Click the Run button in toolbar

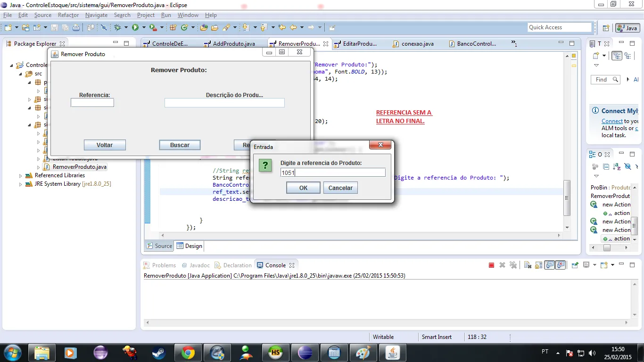(135, 28)
